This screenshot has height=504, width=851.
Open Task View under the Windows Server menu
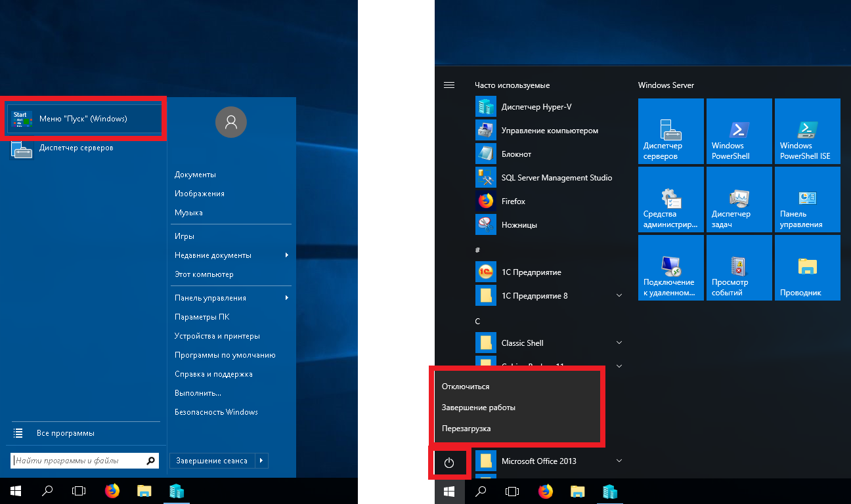513,491
